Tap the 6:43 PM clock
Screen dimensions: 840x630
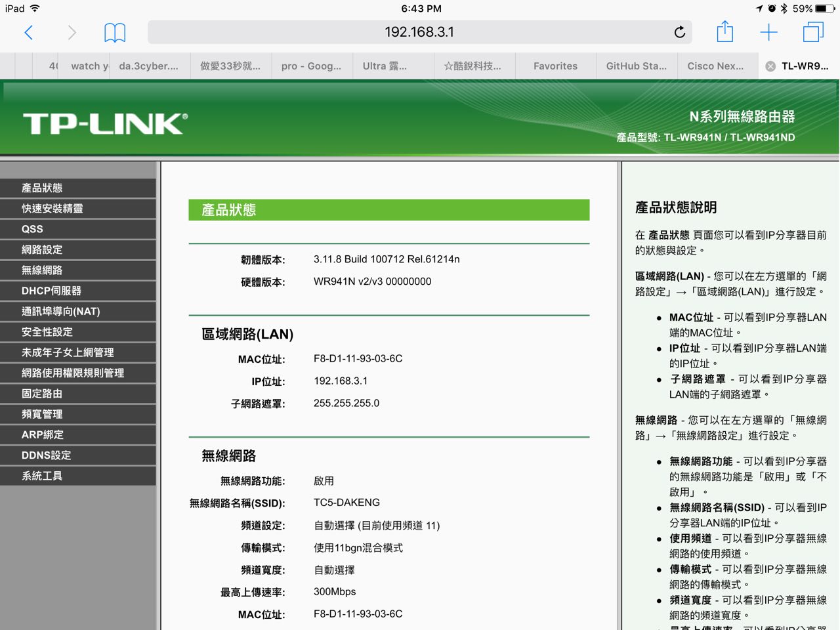click(421, 9)
